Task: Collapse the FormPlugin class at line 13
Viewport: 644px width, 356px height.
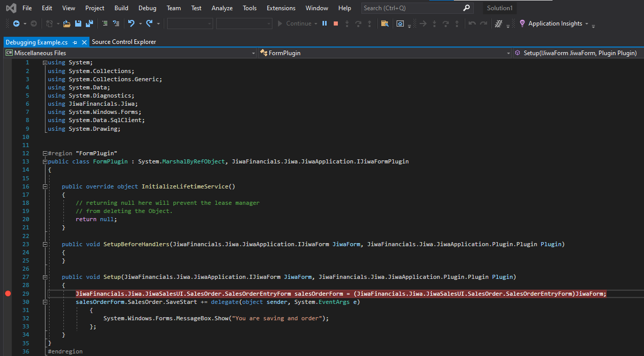Action: coord(45,161)
